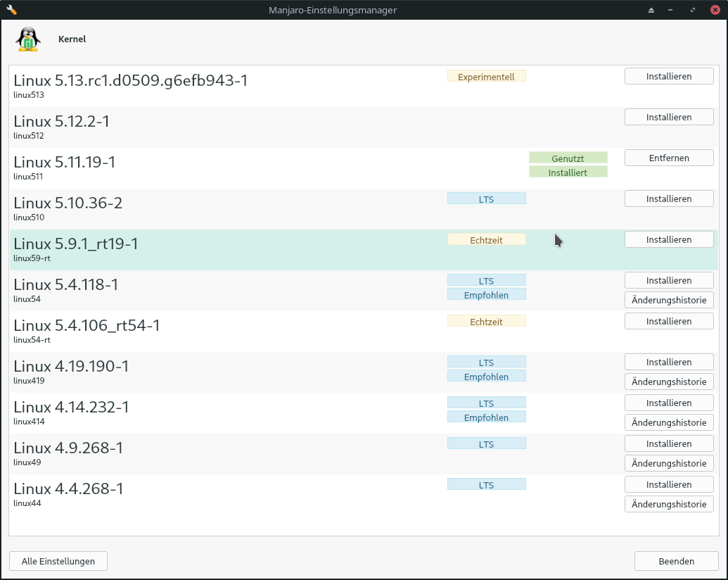Select the Linux 4.19.190-1 row title

point(71,366)
